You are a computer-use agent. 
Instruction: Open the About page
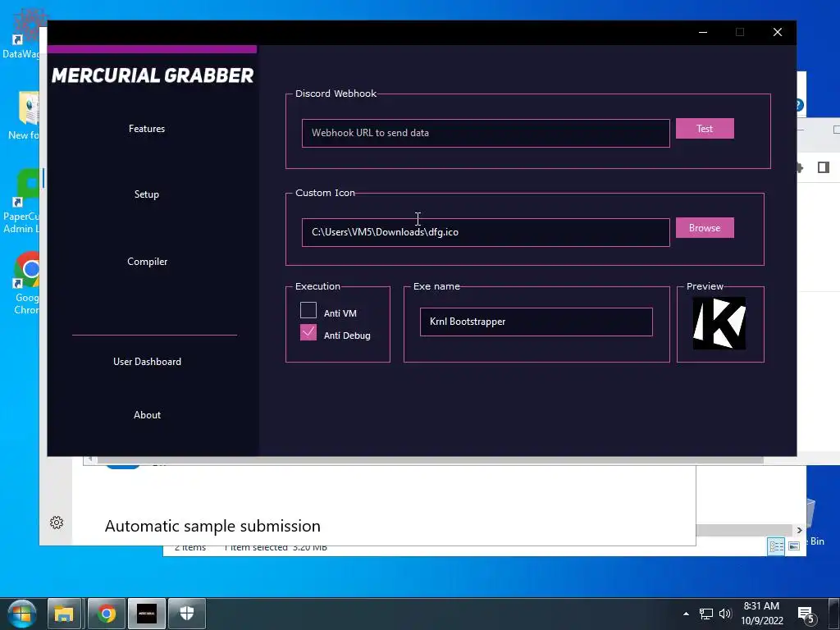(147, 414)
